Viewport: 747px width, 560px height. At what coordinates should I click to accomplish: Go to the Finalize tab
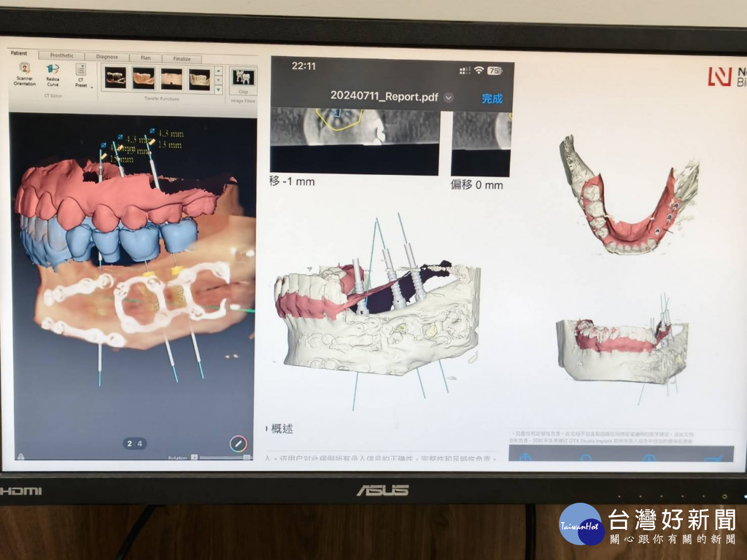(x=182, y=58)
